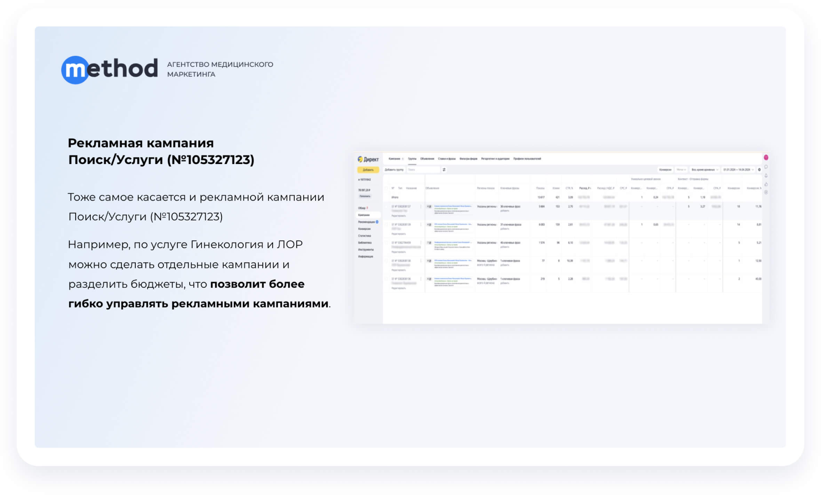Open the Ретаргетинг и аудитории tab
The height and width of the screenshot is (504, 821).
pos(495,159)
